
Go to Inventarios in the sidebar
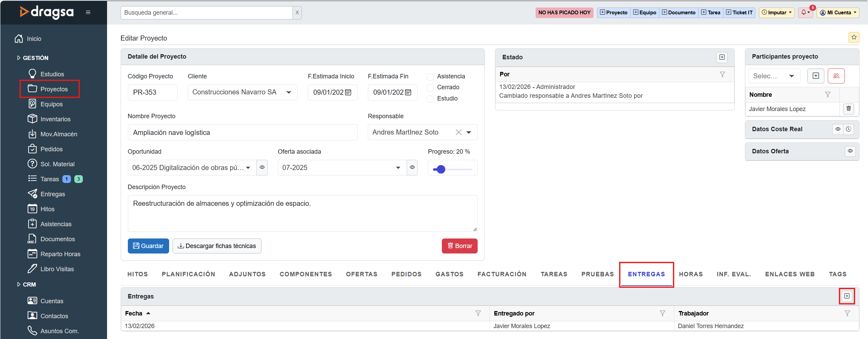tap(55, 119)
